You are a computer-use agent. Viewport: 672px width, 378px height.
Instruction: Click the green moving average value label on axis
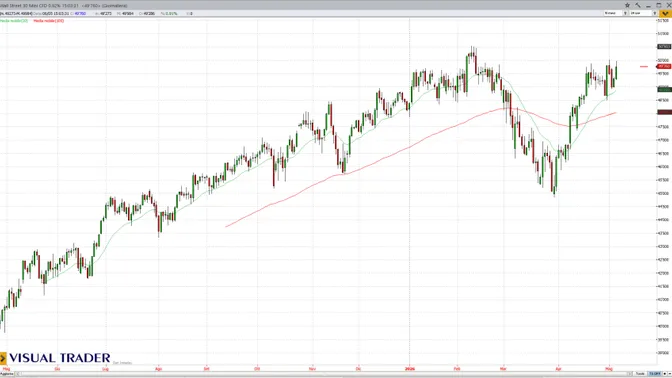coord(664,89)
